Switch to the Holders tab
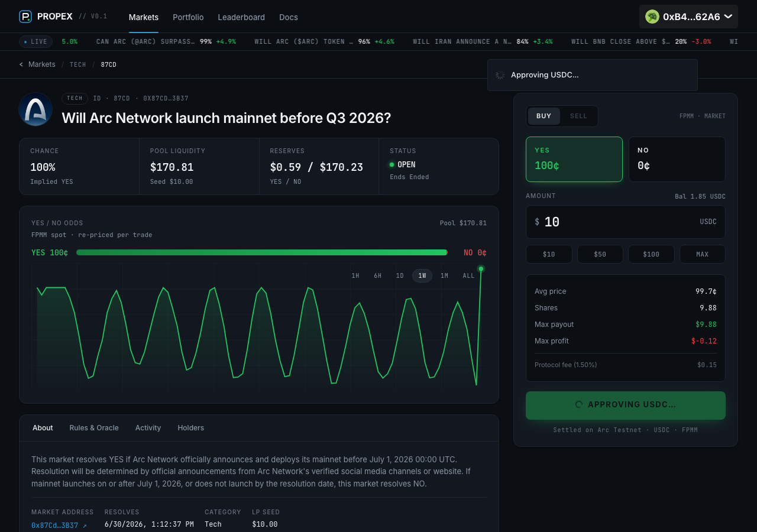This screenshot has width=757, height=532. (x=191, y=428)
